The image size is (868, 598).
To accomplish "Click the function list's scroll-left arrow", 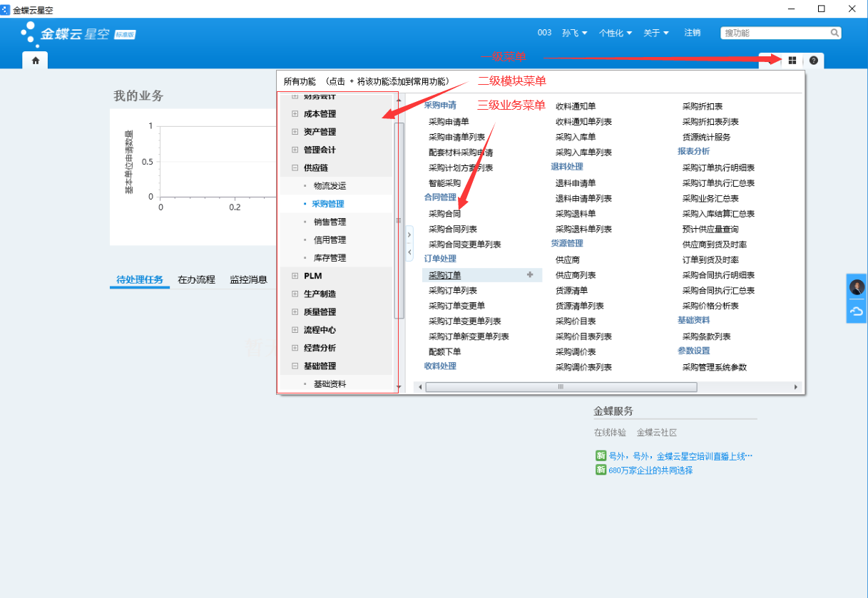I will click(x=420, y=386).
